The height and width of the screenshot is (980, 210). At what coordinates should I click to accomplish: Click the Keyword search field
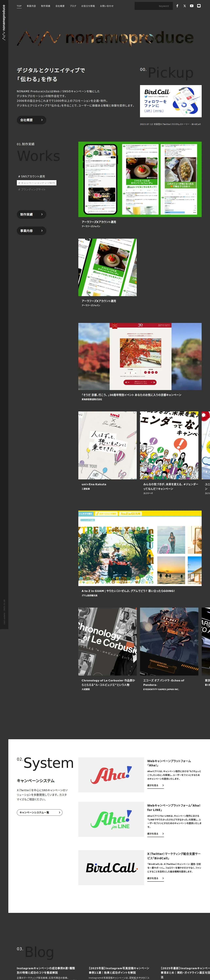click(154, 6)
